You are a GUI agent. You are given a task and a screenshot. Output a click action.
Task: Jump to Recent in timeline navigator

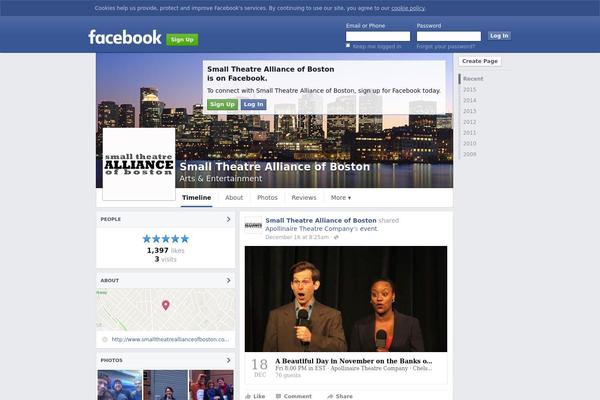tap(473, 79)
